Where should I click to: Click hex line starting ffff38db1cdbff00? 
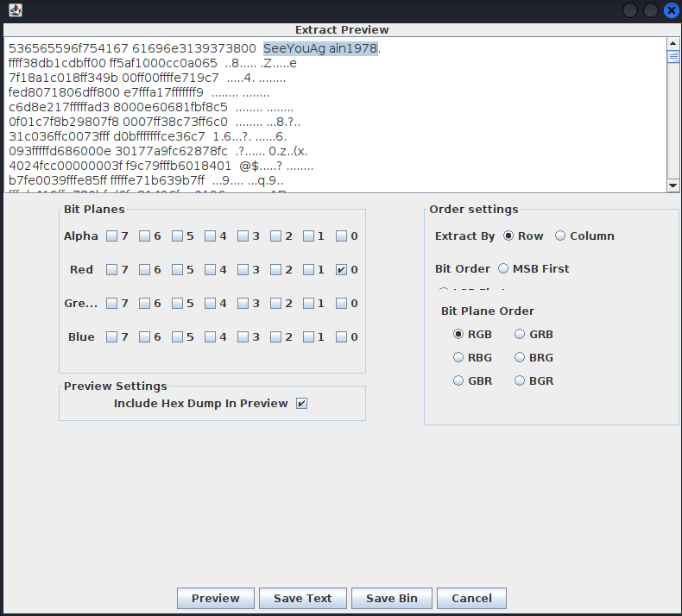tap(152, 63)
